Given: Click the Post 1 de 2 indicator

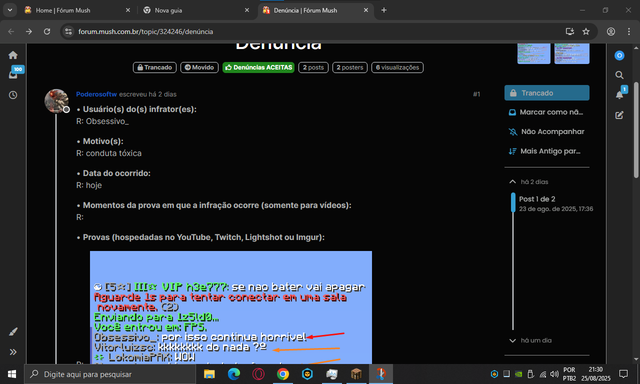Looking at the screenshot, I should coord(537,199).
